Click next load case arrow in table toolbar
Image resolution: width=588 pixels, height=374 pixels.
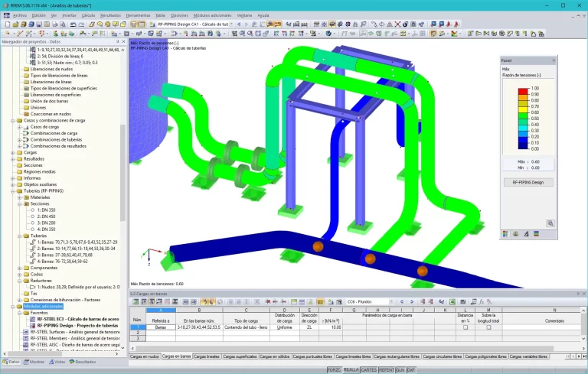click(x=412, y=301)
